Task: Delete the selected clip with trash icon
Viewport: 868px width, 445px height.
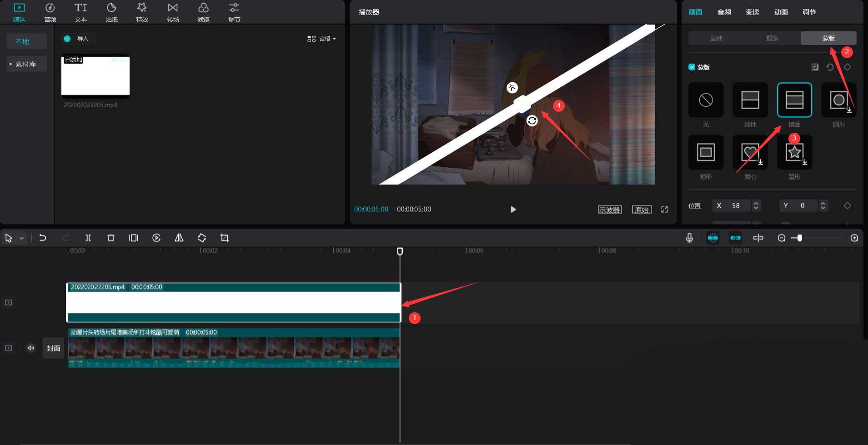Action: (x=111, y=238)
